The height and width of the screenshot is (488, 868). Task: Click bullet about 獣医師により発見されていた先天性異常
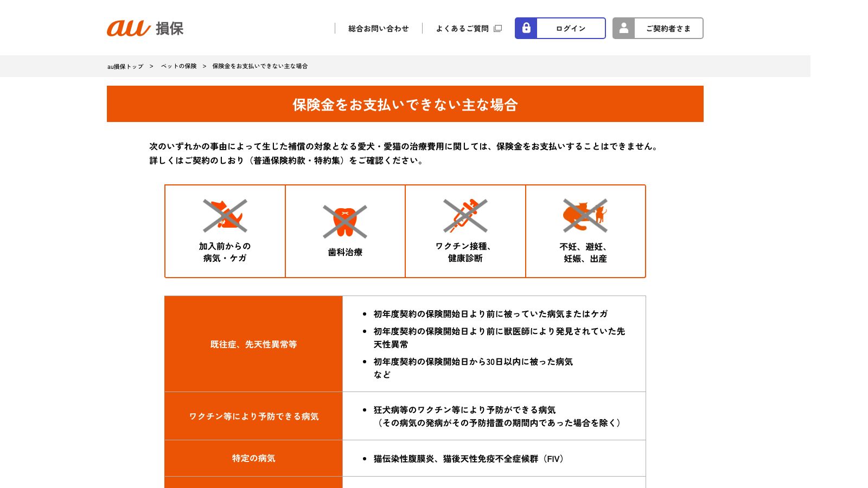[499, 337]
